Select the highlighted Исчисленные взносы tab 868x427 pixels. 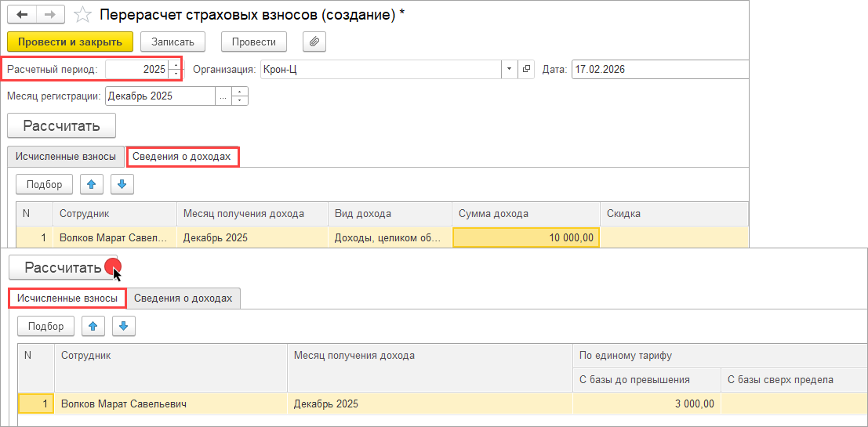coord(68,298)
